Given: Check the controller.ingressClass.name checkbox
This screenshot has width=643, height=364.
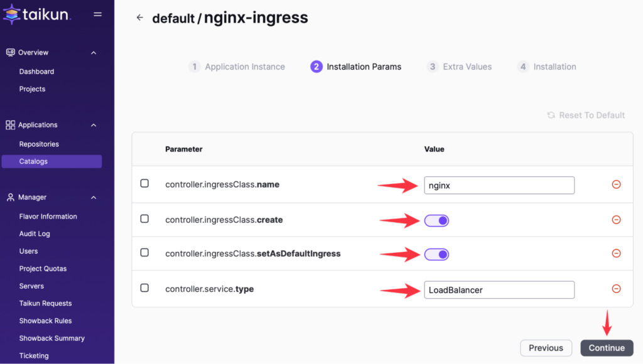Looking at the screenshot, I should pyautogui.click(x=144, y=183).
